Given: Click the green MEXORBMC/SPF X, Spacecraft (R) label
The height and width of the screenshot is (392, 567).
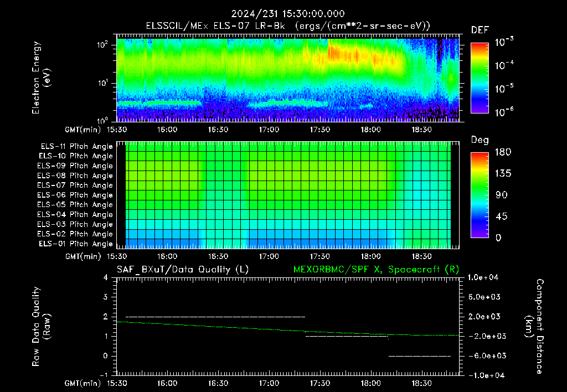Looking at the screenshot, I should point(376,270).
